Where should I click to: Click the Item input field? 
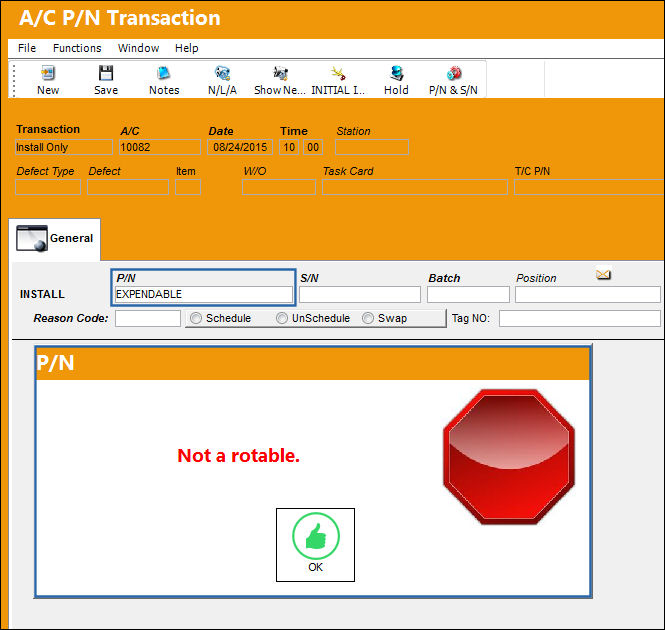[188, 187]
